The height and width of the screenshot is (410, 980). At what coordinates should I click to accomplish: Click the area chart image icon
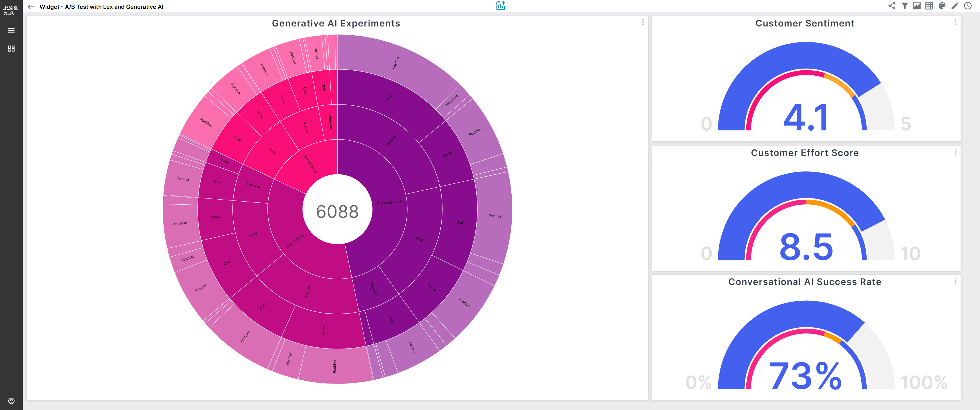tap(917, 6)
